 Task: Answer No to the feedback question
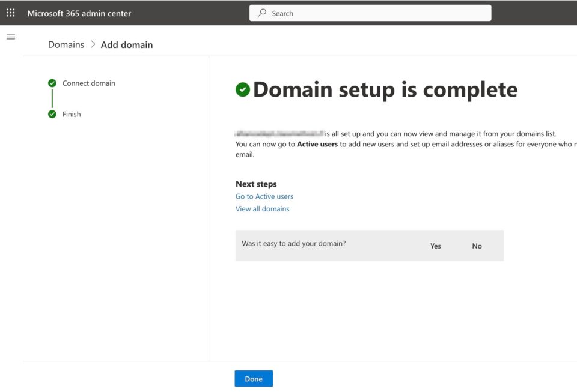click(x=477, y=246)
